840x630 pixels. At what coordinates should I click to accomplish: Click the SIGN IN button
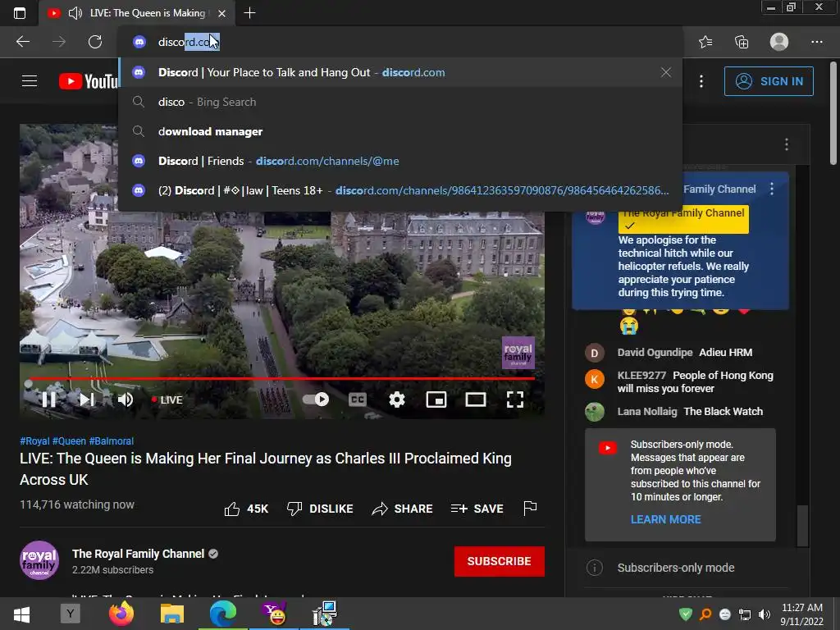(x=769, y=81)
